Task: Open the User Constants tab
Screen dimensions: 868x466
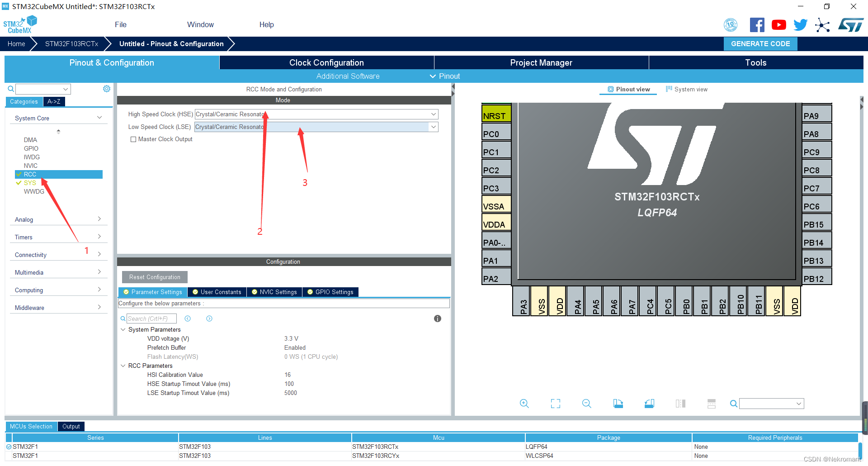Action: click(x=217, y=292)
